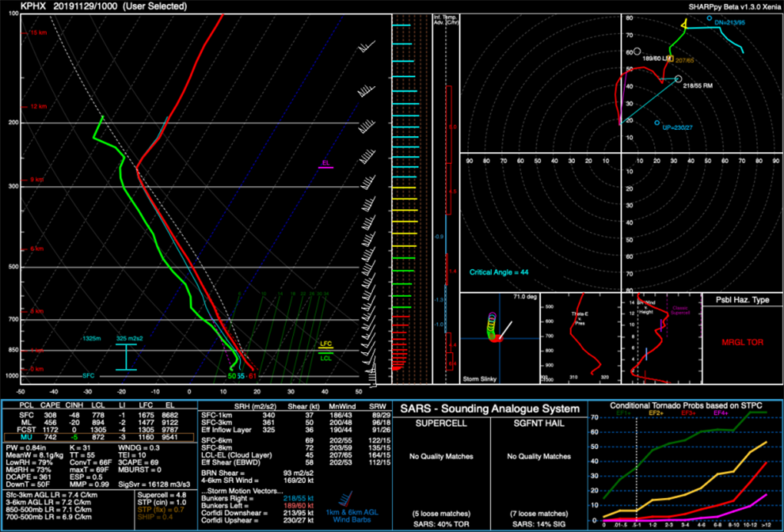Click the SARS - Sounding Analogue System heading
The image size is (784, 532).
click(x=490, y=410)
